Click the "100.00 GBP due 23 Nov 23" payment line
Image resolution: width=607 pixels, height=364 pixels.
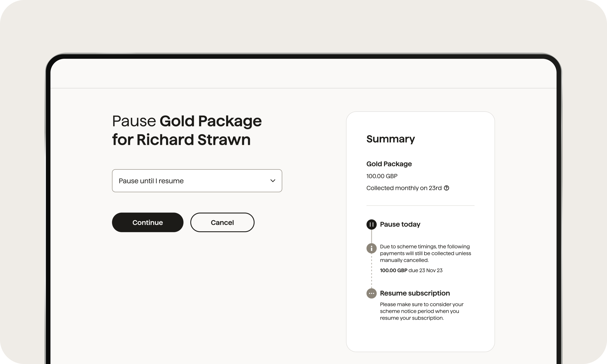click(x=411, y=270)
